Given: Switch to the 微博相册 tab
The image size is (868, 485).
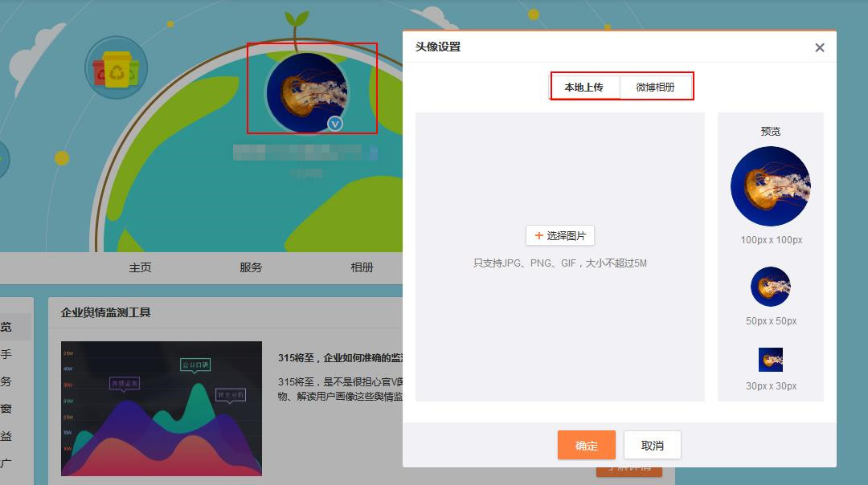Looking at the screenshot, I should [656, 88].
